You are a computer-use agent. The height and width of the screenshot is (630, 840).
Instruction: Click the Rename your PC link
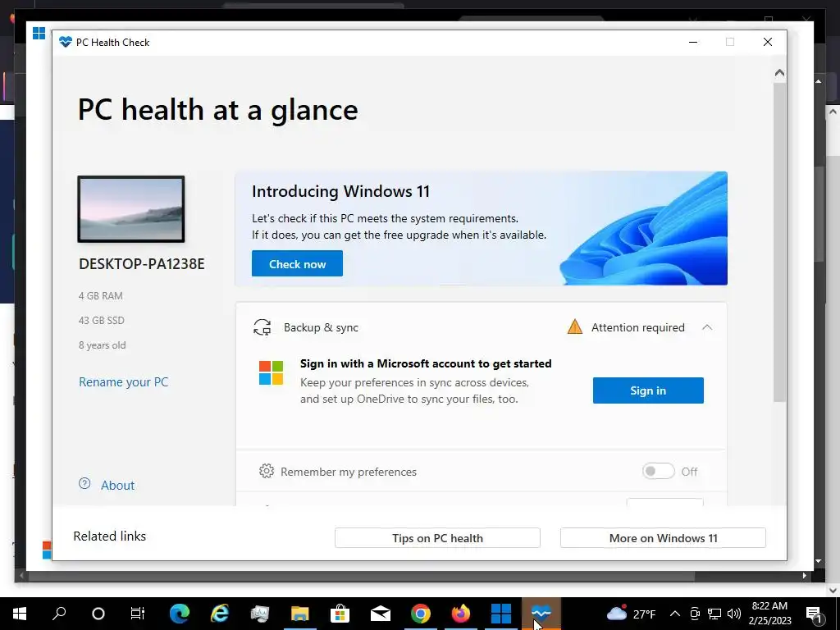click(124, 382)
